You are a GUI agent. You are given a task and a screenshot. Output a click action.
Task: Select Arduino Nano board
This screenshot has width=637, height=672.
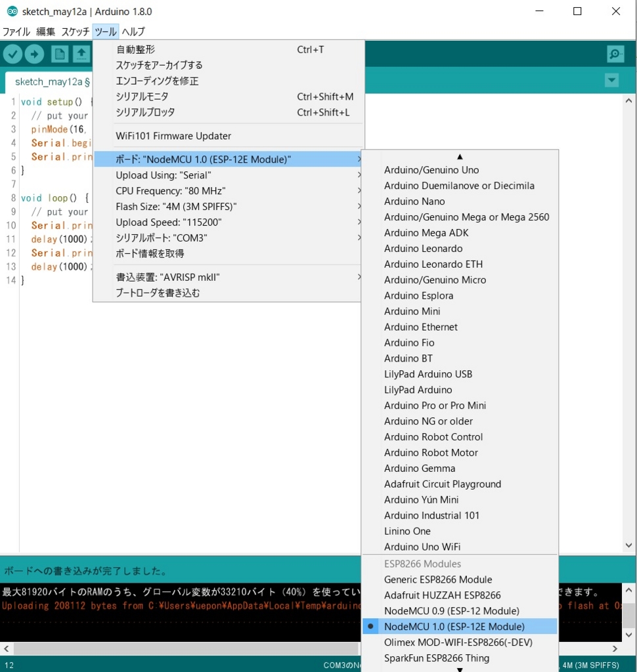click(460, 201)
